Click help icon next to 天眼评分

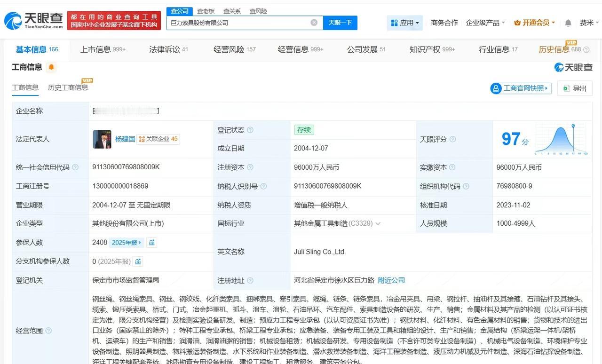point(452,139)
